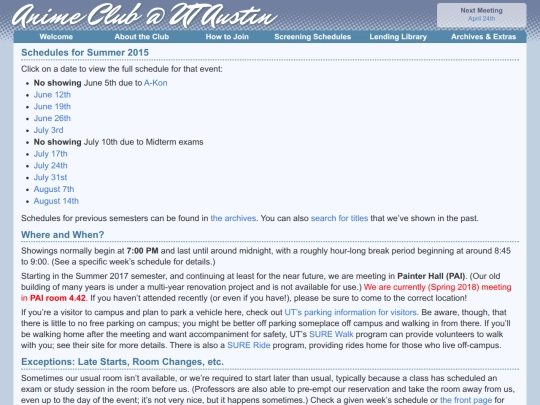Viewport: 540px width, 405px height.
Task: Click the Where and When? heading
Action: 62,235
